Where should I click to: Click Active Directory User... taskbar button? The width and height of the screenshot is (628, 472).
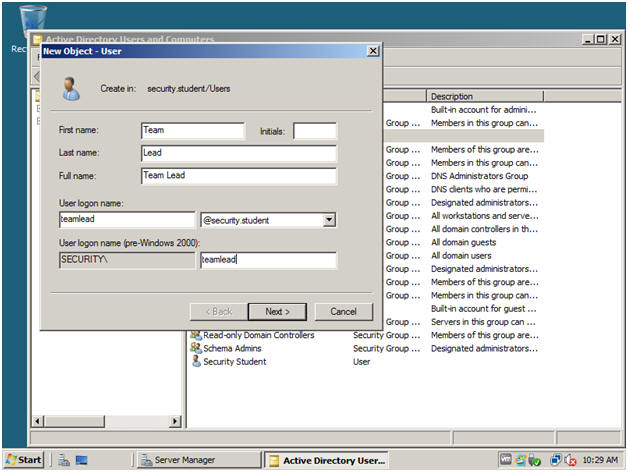coord(326,460)
